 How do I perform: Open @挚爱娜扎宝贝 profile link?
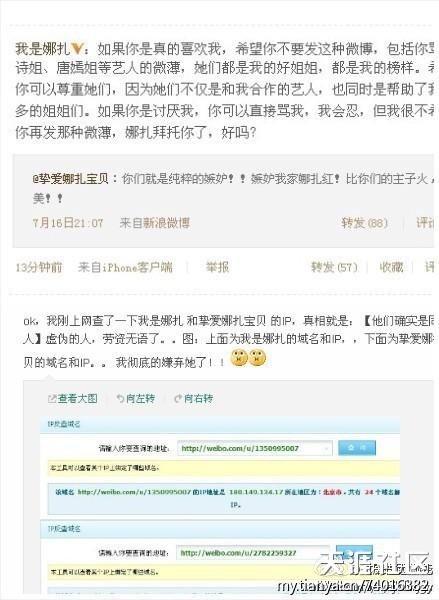[70, 179]
